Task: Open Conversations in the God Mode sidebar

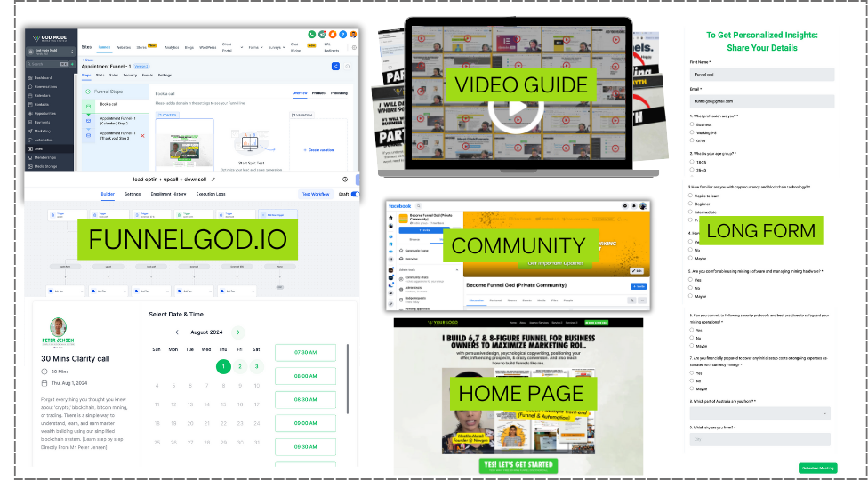Action: tap(45, 87)
